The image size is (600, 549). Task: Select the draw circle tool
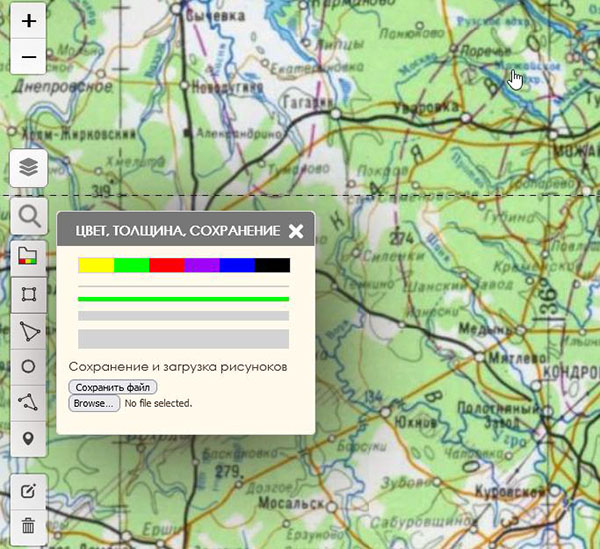pyautogui.click(x=28, y=367)
